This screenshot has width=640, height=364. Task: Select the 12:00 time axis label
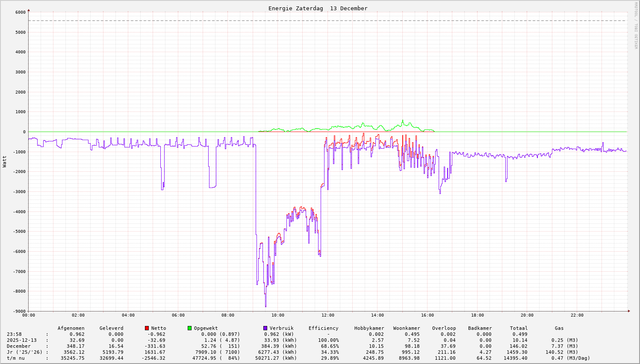pos(327,315)
